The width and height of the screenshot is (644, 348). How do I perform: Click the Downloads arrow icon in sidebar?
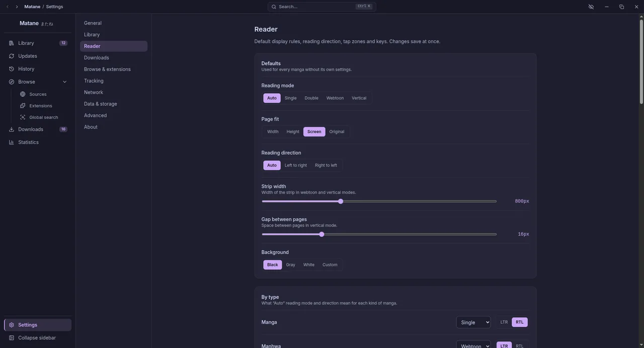11,129
